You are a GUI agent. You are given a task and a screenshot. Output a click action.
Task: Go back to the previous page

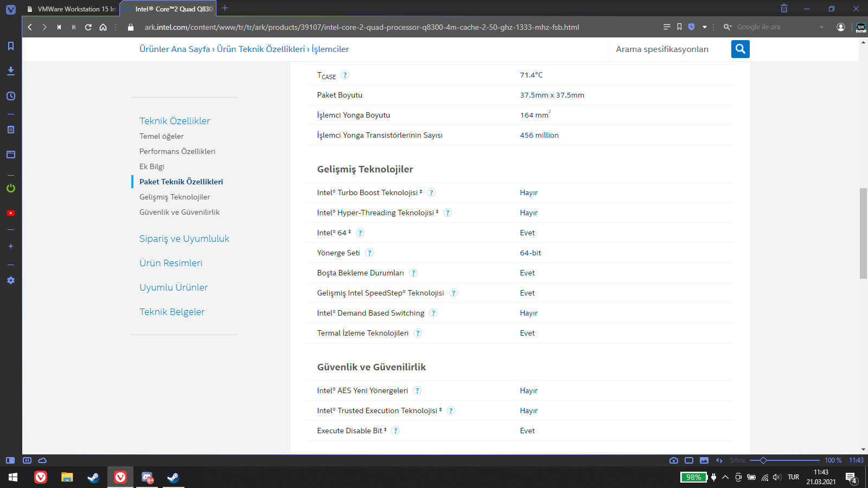point(30,27)
